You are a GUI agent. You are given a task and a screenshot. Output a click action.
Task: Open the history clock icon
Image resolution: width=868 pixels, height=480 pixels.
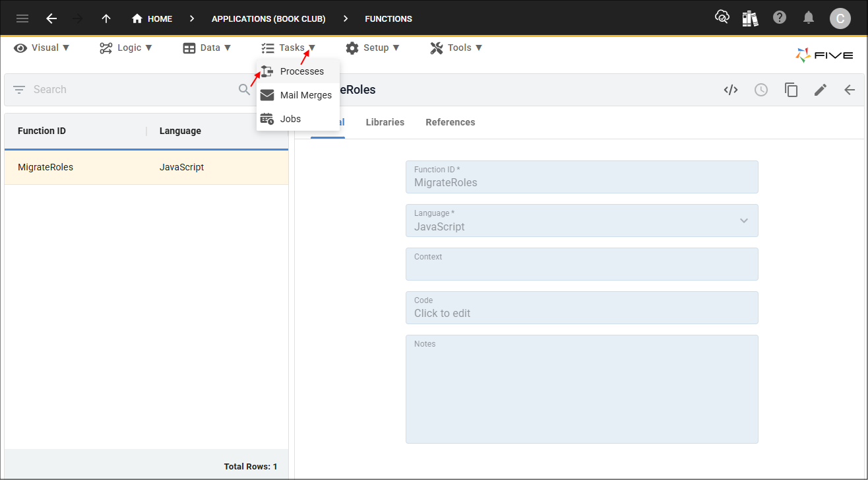click(x=761, y=90)
